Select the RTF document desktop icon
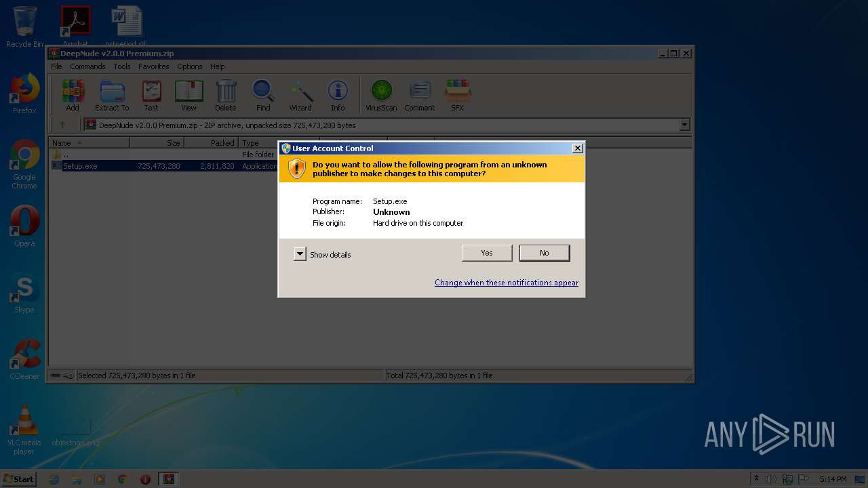 (126, 26)
